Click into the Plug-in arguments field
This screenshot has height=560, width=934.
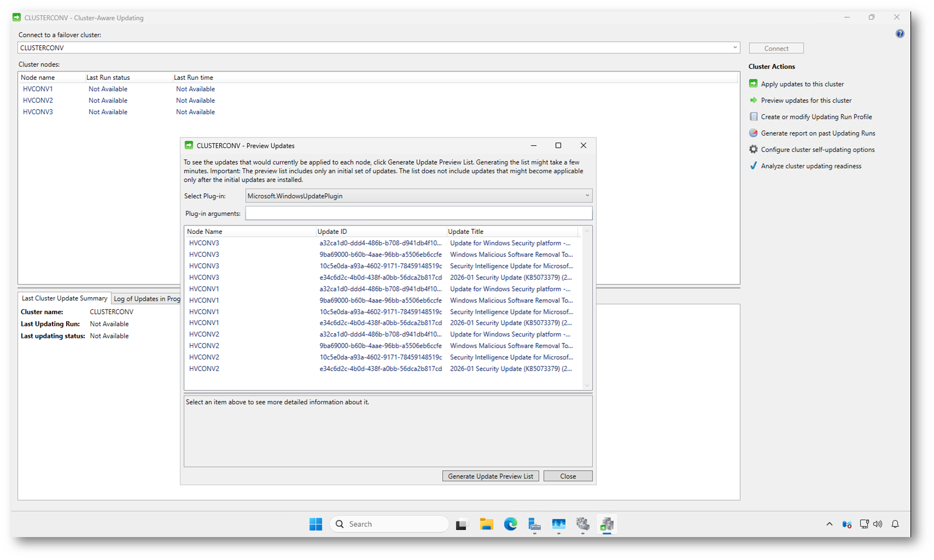pyautogui.click(x=418, y=214)
